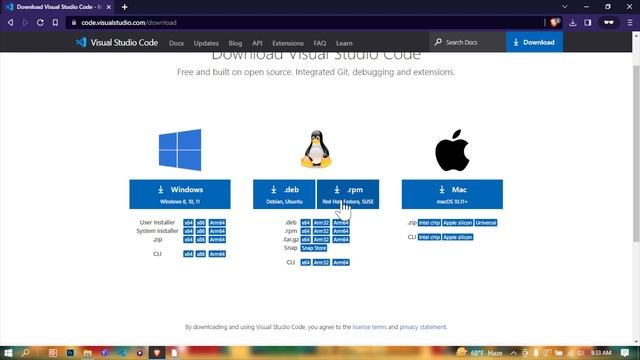
Task: Open the 68°F Haze weather widget
Action: (480, 353)
